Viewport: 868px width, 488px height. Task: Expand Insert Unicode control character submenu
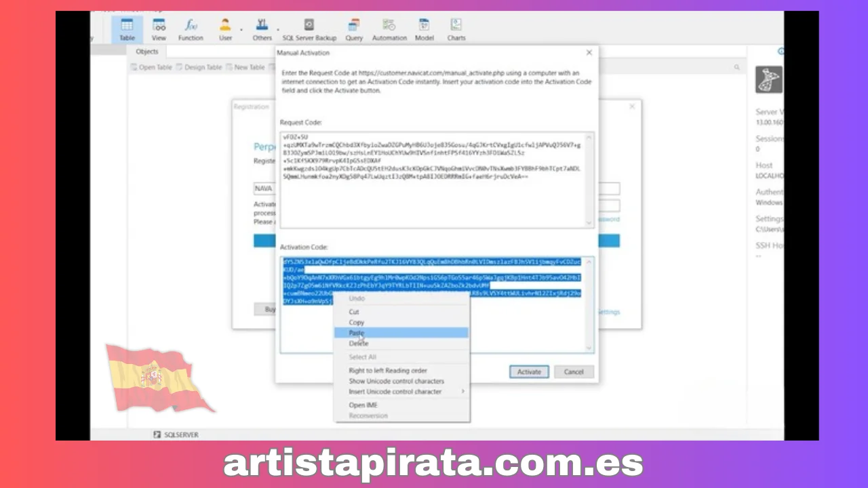(401, 391)
